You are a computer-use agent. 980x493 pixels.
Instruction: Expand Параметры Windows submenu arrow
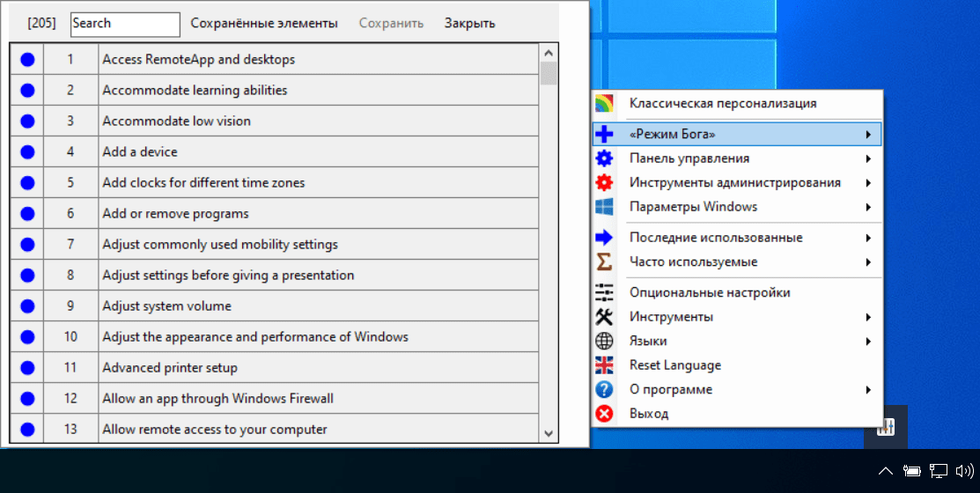[868, 207]
